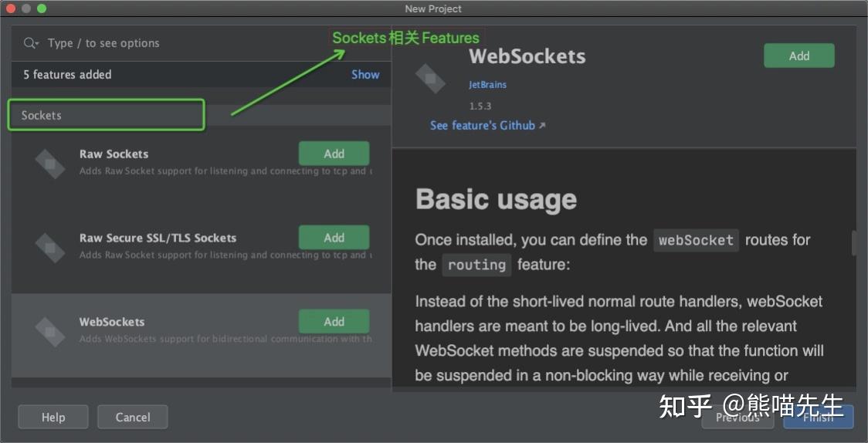
Task: Click the WebSockets icon in detail header
Action: tap(430, 77)
